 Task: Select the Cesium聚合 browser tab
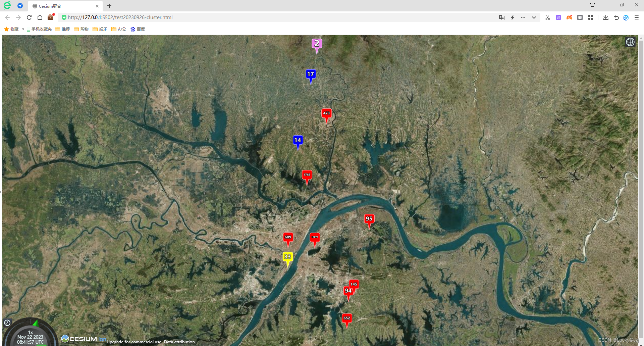point(65,6)
